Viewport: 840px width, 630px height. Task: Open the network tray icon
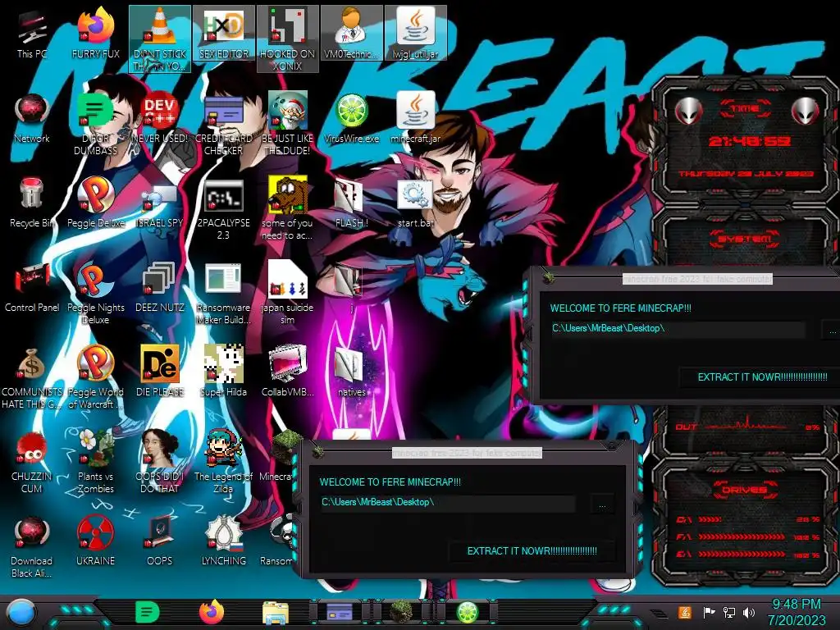(x=729, y=612)
